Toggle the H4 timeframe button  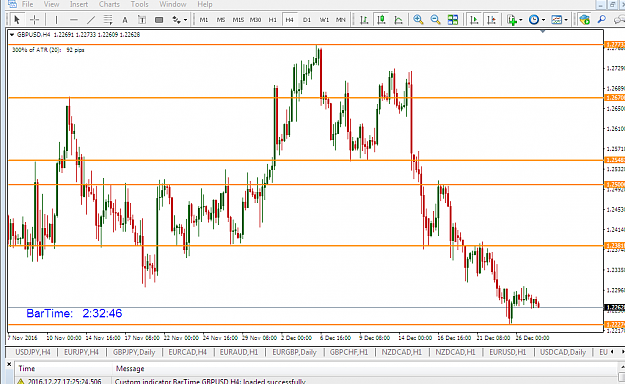pos(289,20)
